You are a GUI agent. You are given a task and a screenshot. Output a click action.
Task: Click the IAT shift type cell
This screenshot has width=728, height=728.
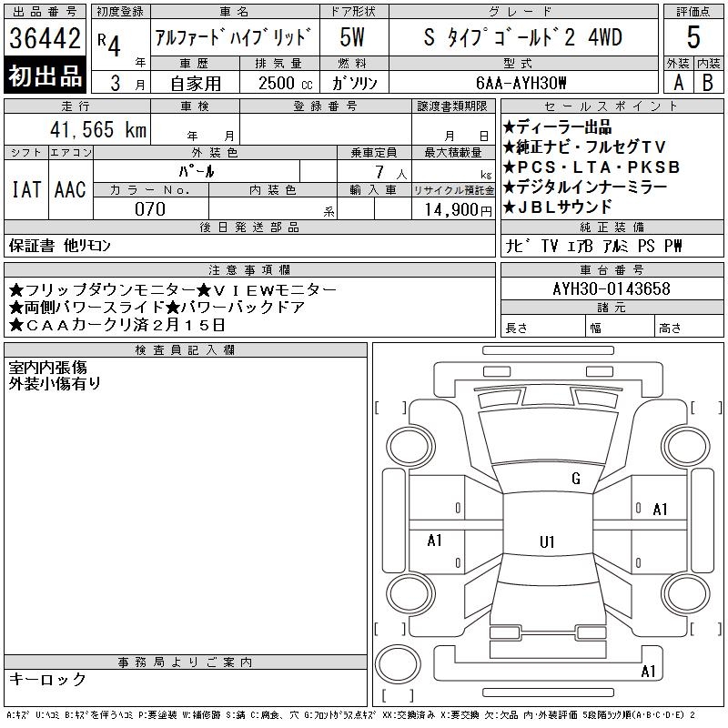(x=25, y=189)
